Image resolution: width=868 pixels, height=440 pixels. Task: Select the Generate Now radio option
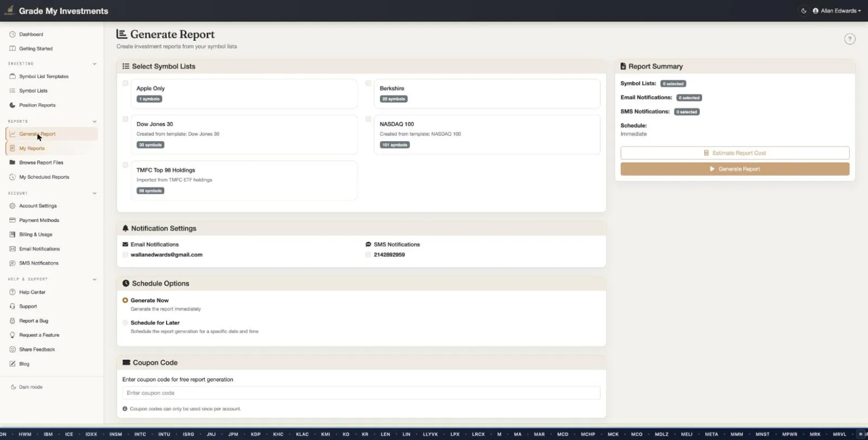point(125,301)
